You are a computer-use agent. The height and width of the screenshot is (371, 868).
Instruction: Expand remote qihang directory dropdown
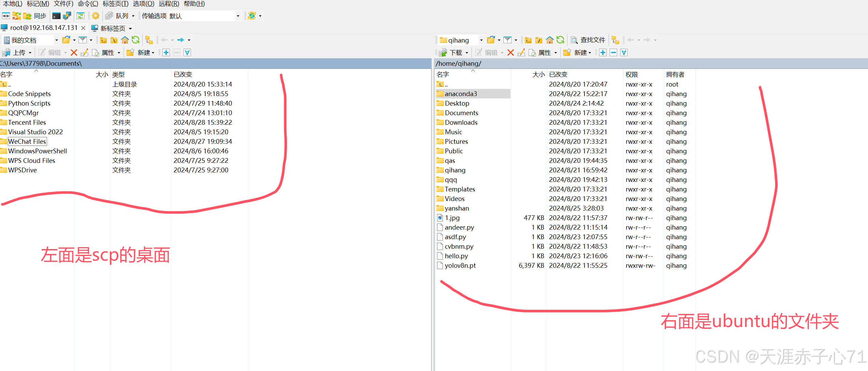point(481,40)
